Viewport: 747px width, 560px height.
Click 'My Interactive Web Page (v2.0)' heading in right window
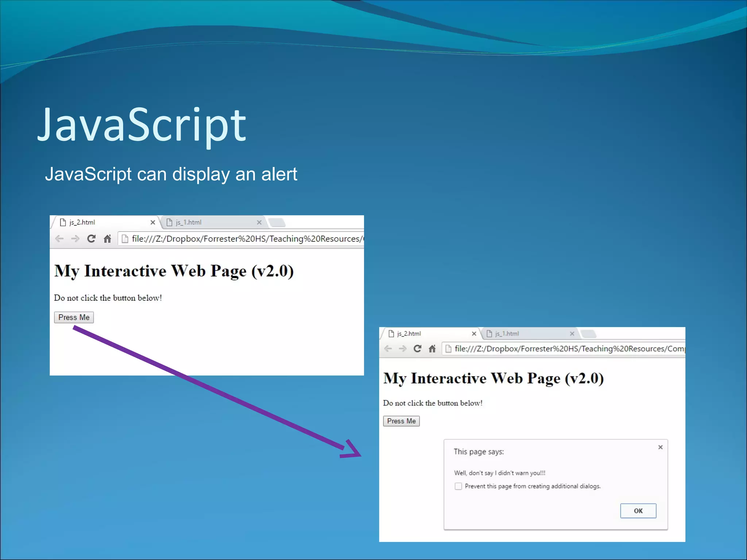tap(494, 378)
